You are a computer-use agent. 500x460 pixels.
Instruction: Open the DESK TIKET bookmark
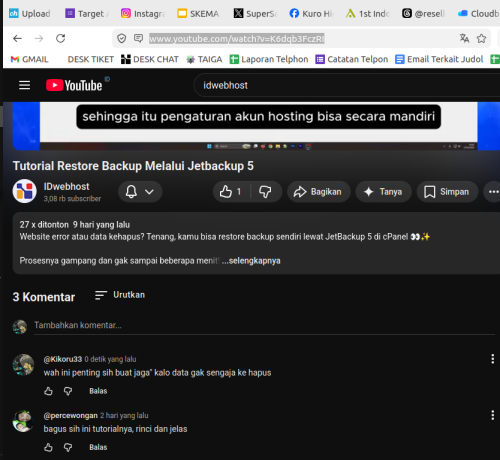pos(90,59)
